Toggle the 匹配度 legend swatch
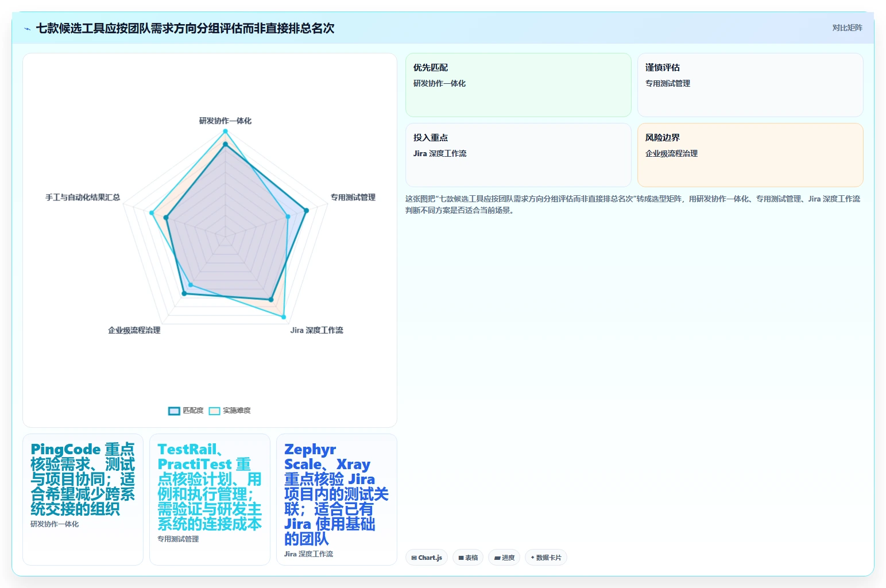The image size is (886, 588). (174, 411)
